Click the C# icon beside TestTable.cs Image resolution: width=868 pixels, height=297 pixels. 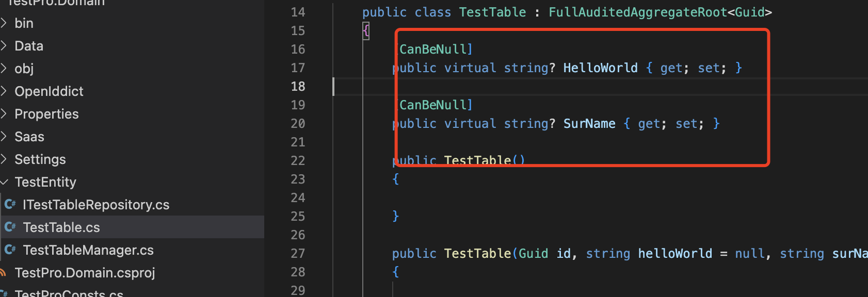10,227
